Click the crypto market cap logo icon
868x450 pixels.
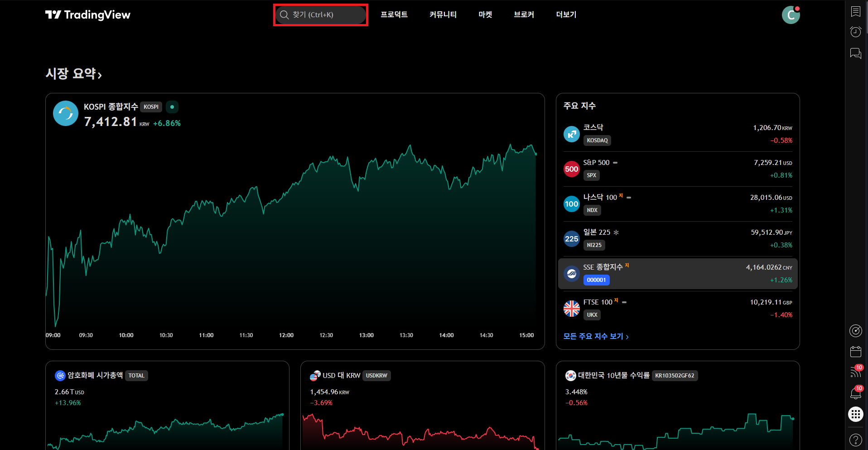point(60,376)
